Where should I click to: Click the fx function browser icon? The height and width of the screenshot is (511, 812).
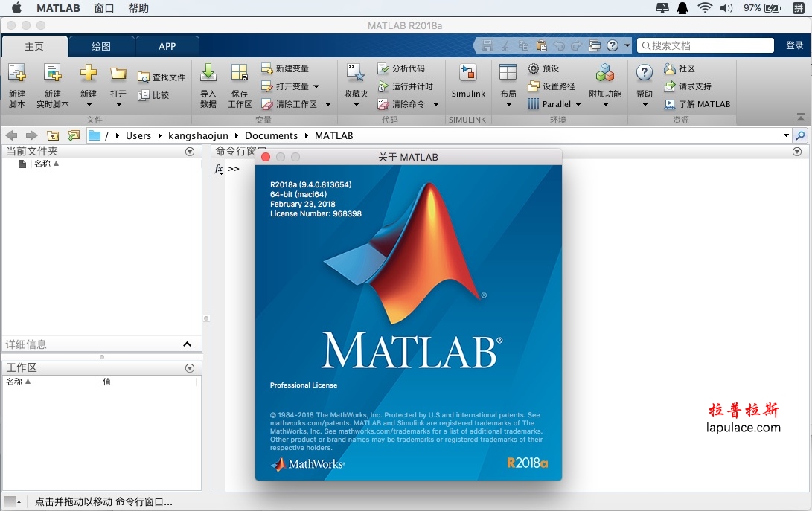219,170
